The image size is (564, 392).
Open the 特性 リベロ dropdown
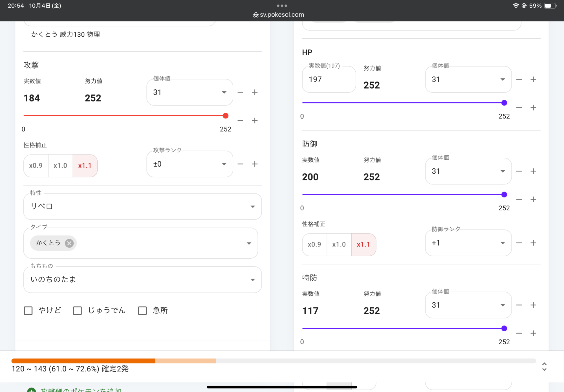[142, 206]
